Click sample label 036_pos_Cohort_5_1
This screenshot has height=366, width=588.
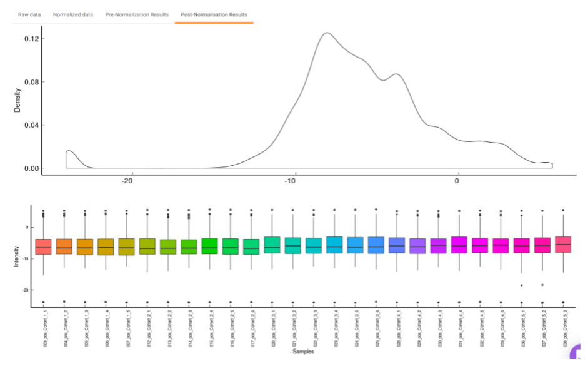524,329
